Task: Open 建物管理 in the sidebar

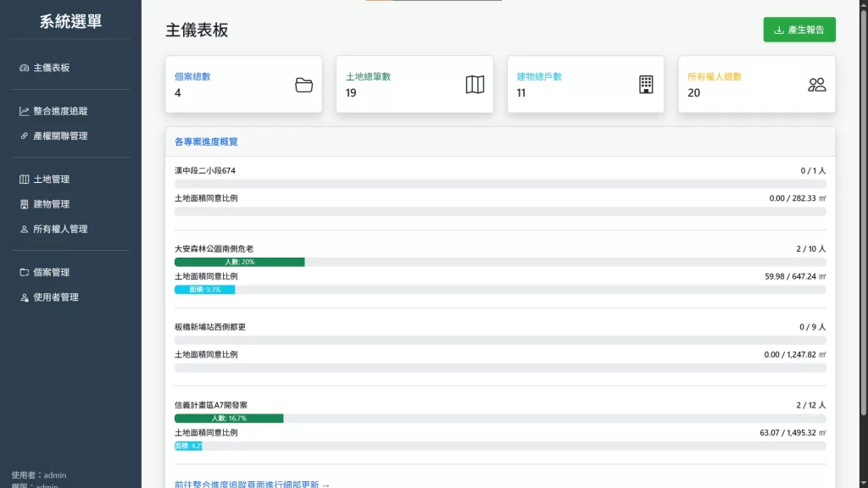Action: (x=51, y=204)
